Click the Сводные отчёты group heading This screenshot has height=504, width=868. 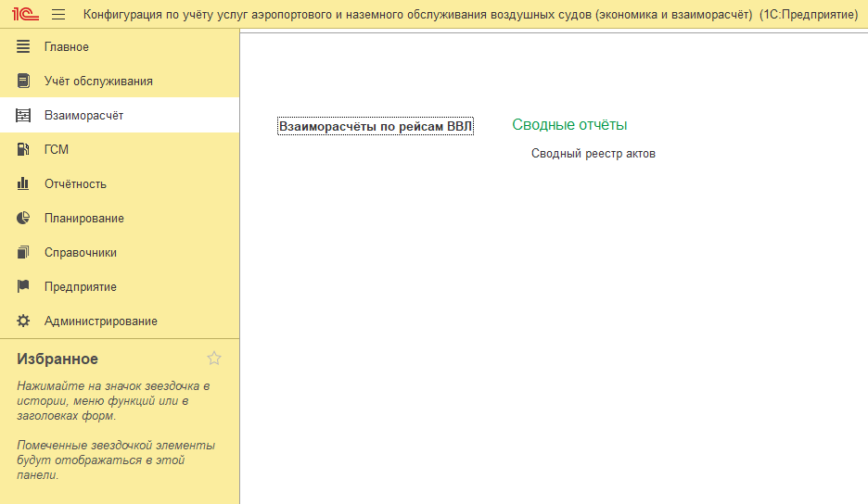[569, 125]
